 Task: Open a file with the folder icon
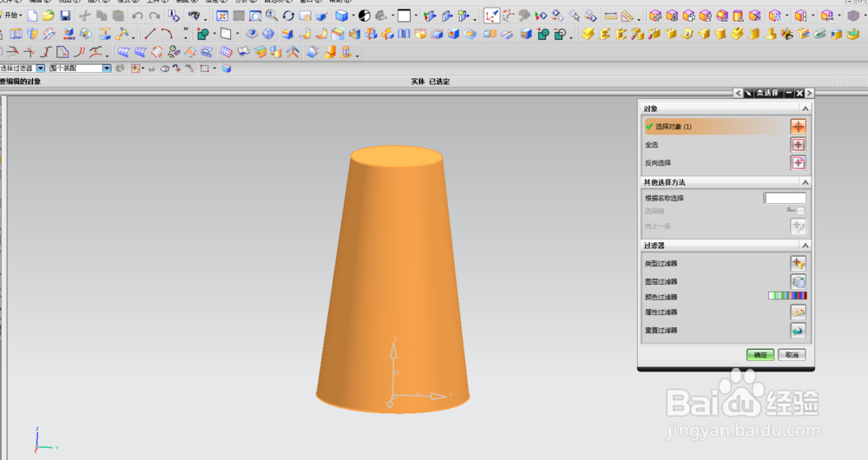click(x=49, y=16)
